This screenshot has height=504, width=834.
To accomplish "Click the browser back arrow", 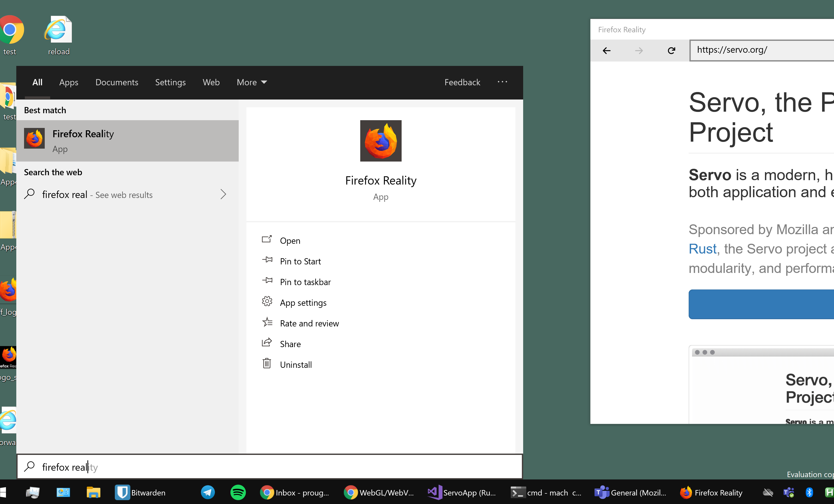I will coord(606,51).
